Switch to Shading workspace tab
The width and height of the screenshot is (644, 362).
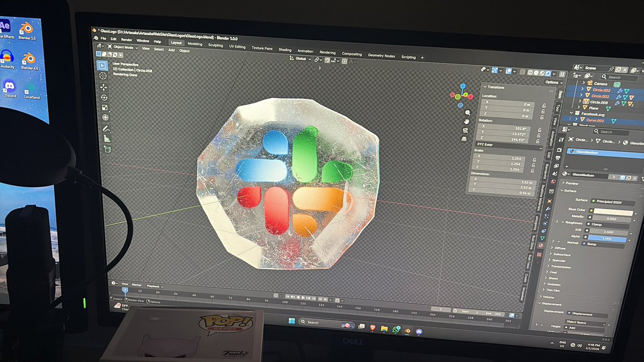(284, 50)
